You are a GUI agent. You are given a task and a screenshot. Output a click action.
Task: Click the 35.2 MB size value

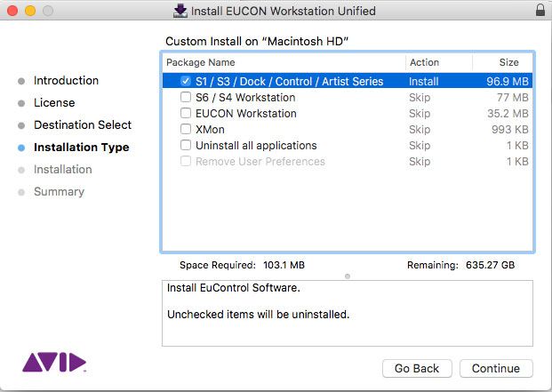click(x=508, y=114)
